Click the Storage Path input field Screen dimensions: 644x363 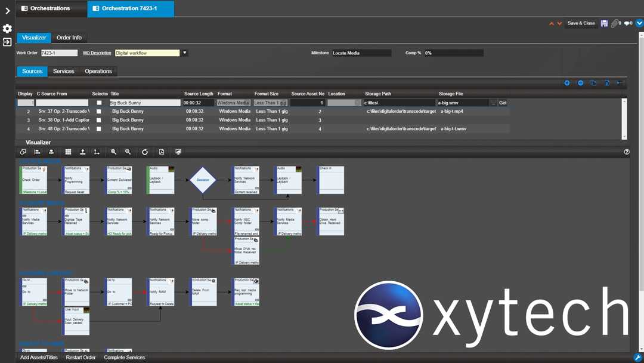click(x=398, y=103)
